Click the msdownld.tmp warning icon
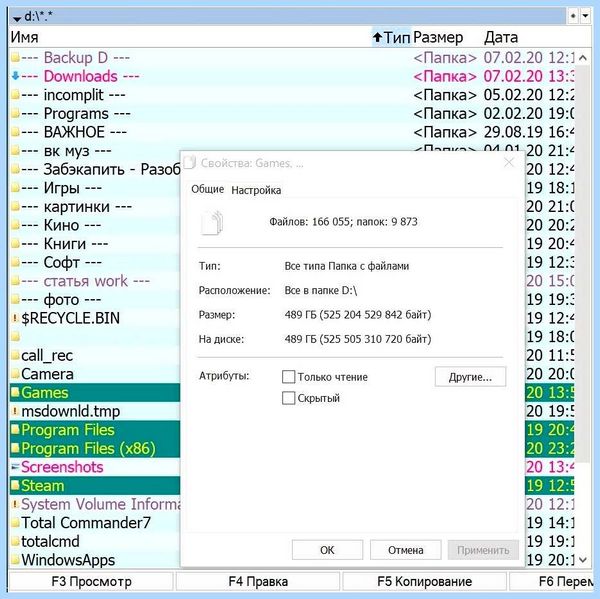 coord(15,411)
